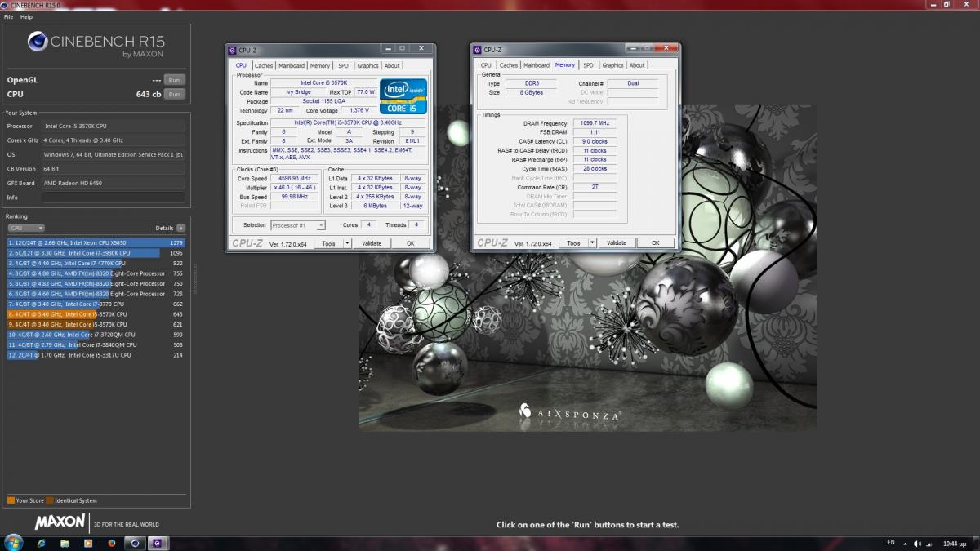Image resolution: width=980 pixels, height=551 pixels.
Task: Launch Firefox from the taskbar
Action: coord(111,543)
